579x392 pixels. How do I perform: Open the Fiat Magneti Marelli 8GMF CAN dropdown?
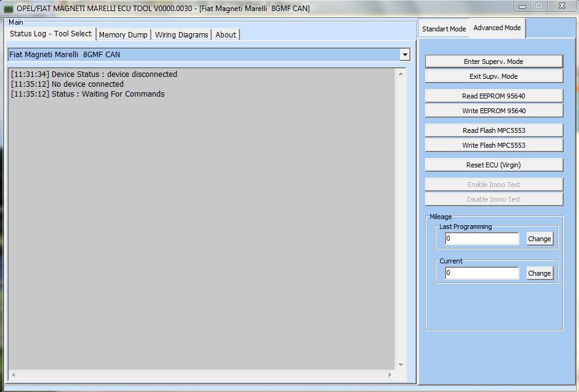[x=405, y=55]
